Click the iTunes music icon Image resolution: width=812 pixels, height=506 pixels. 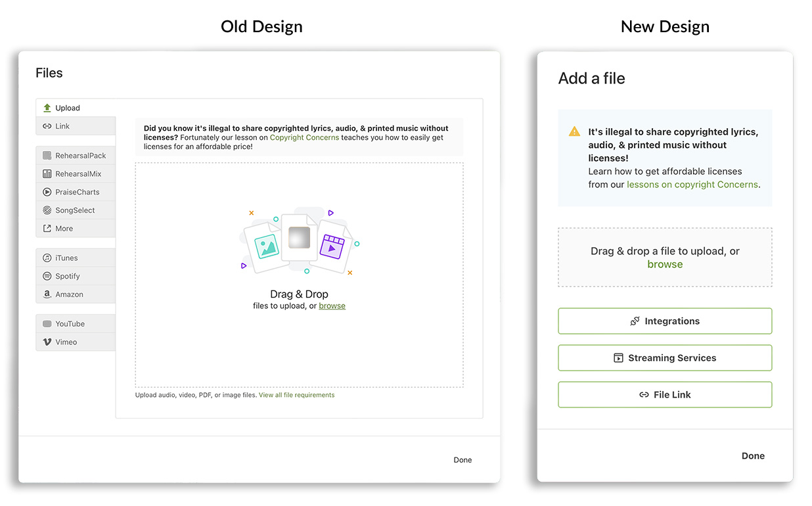[47, 258]
